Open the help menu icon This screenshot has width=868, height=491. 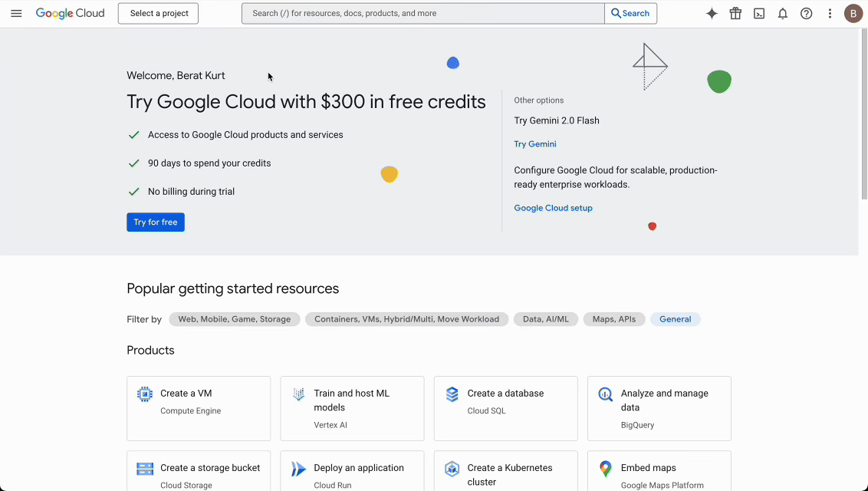(806, 13)
